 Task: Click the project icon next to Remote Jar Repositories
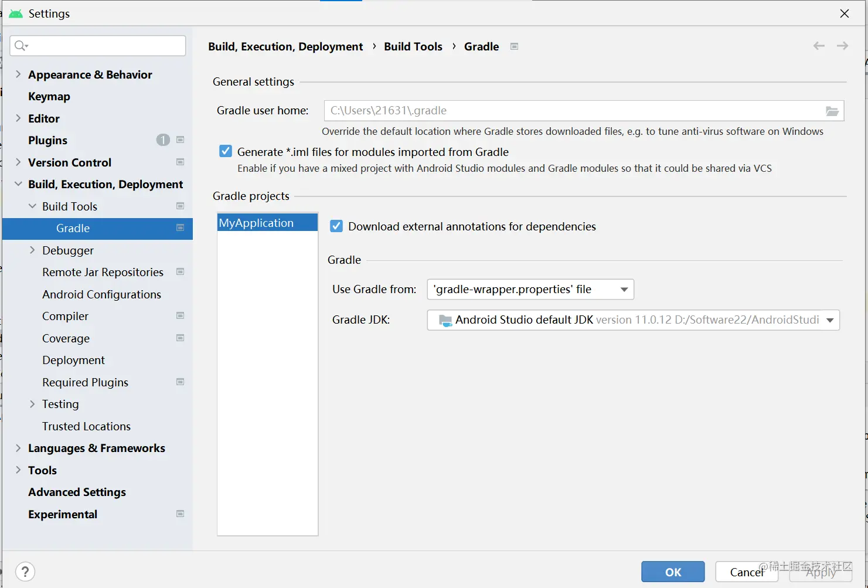pyautogui.click(x=181, y=271)
